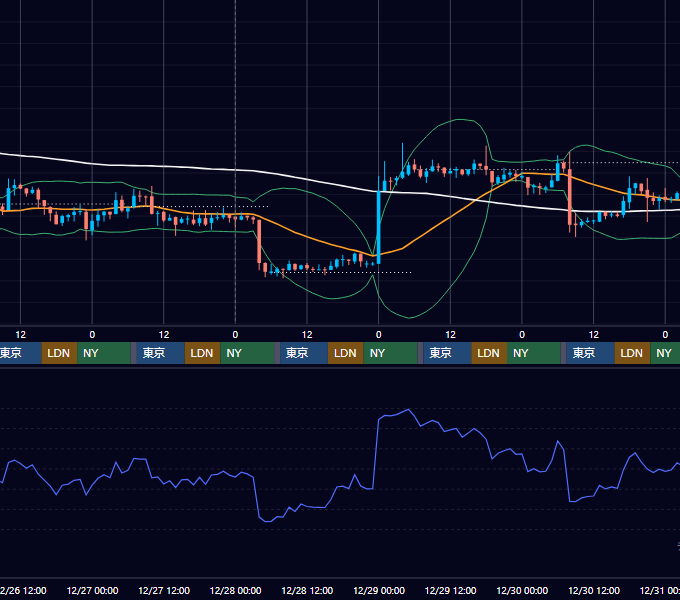Screen dimensions: 680x600
Task: Click the 東京 session block containing the 12/28 12:00 line
Action: coord(304,353)
